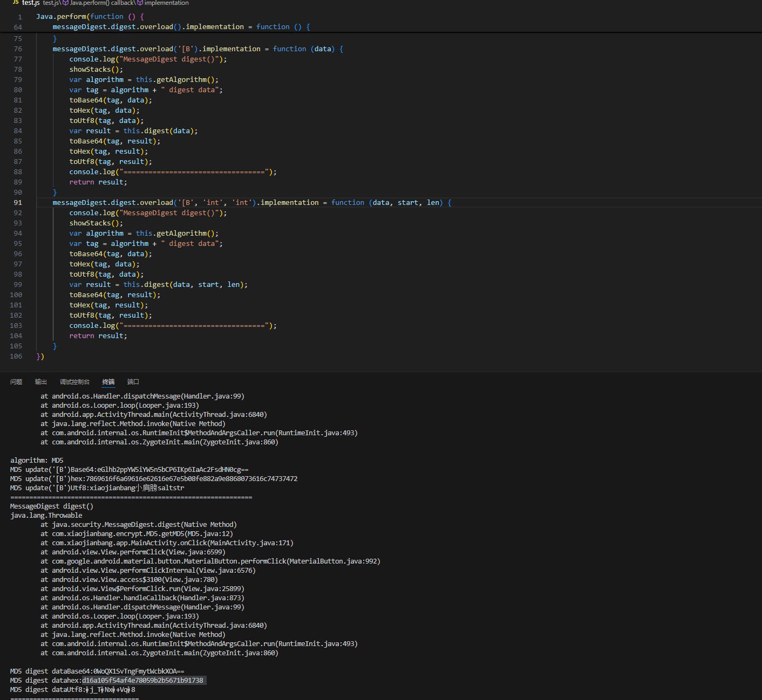Open the 端口 panel tab
The width and height of the screenshot is (762, 700).
coord(133,382)
